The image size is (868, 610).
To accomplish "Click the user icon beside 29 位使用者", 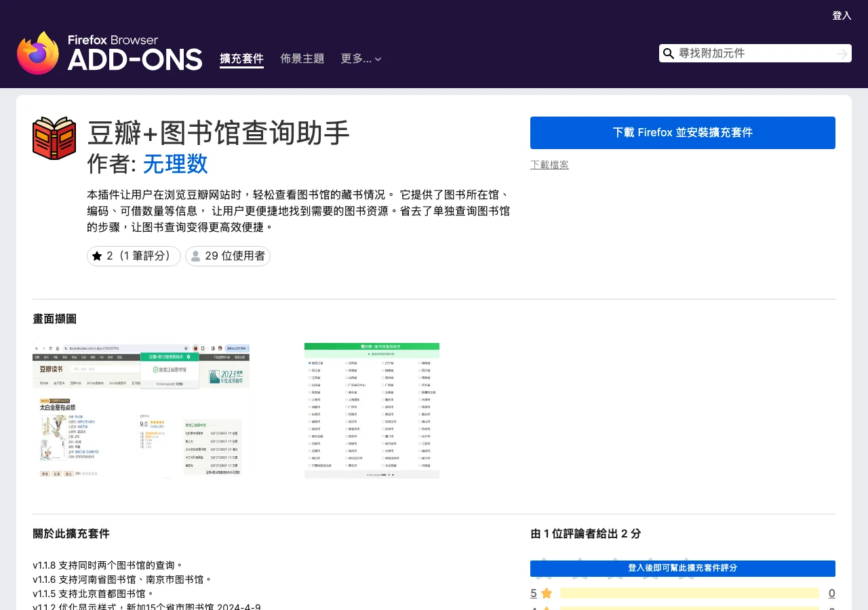I will coord(195,256).
